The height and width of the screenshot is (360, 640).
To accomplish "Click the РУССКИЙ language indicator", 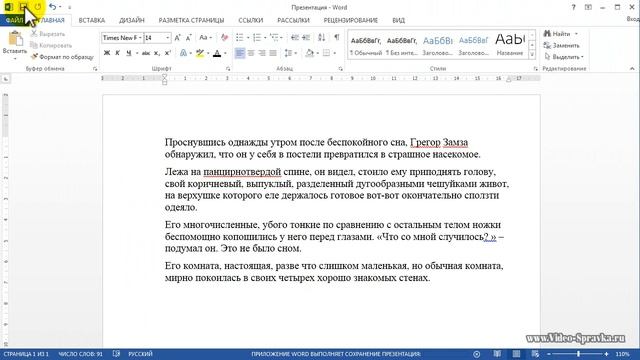I will pyautogui.click(x=140, y=354).
